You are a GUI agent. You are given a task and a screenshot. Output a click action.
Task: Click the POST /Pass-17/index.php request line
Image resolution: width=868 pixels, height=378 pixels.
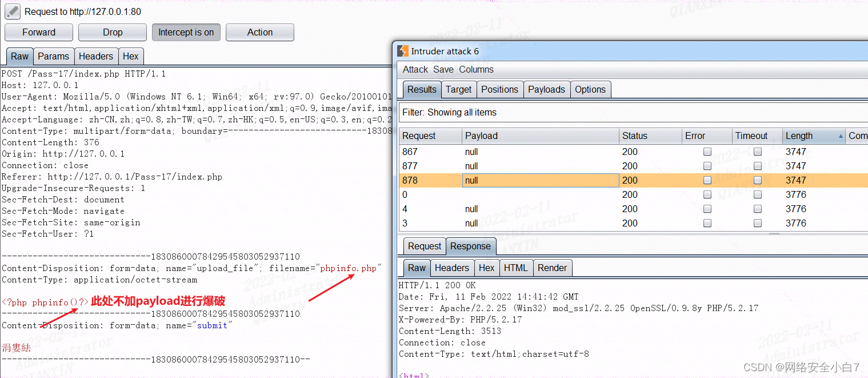[83, 74]
